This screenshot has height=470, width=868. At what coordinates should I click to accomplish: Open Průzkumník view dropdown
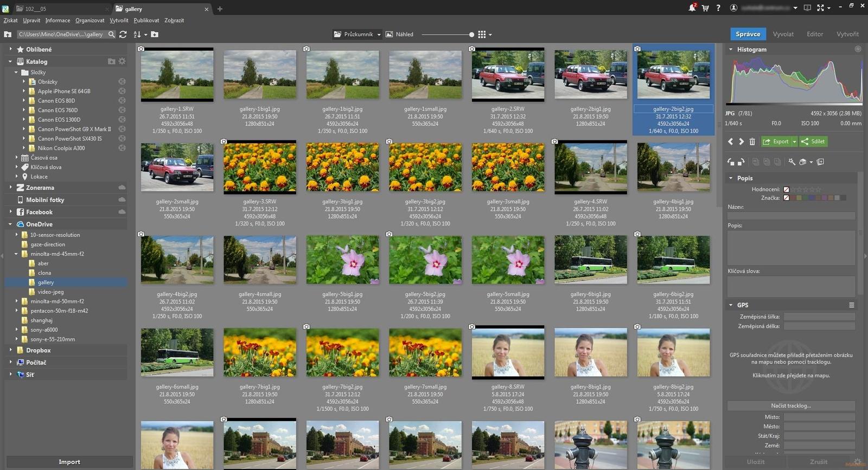[379, 34]
